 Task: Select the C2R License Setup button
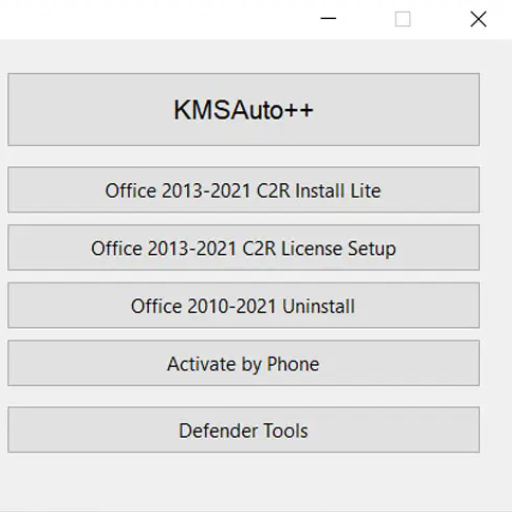click(244, 248)
